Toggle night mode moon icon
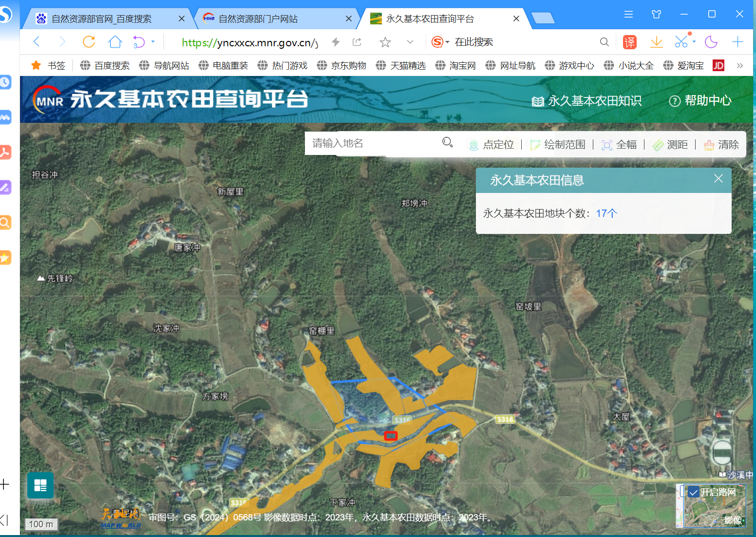This screenshot has width=756, height=537. coord(711,42)
